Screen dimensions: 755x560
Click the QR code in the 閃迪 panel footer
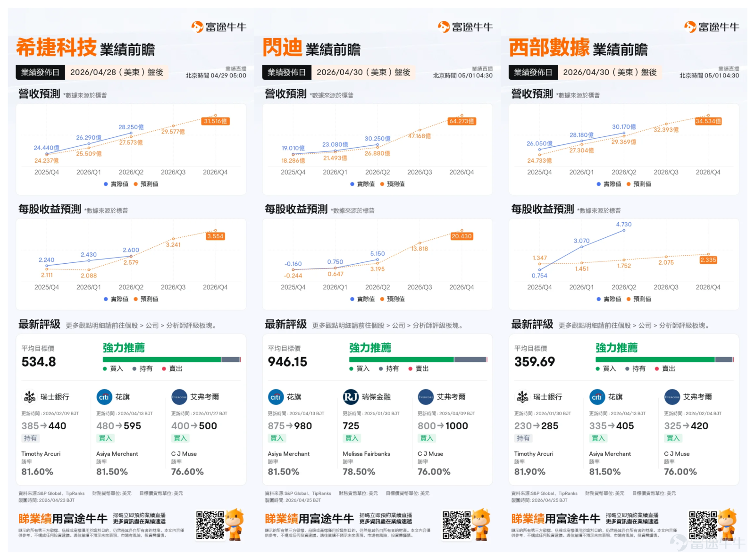(456, 525)
